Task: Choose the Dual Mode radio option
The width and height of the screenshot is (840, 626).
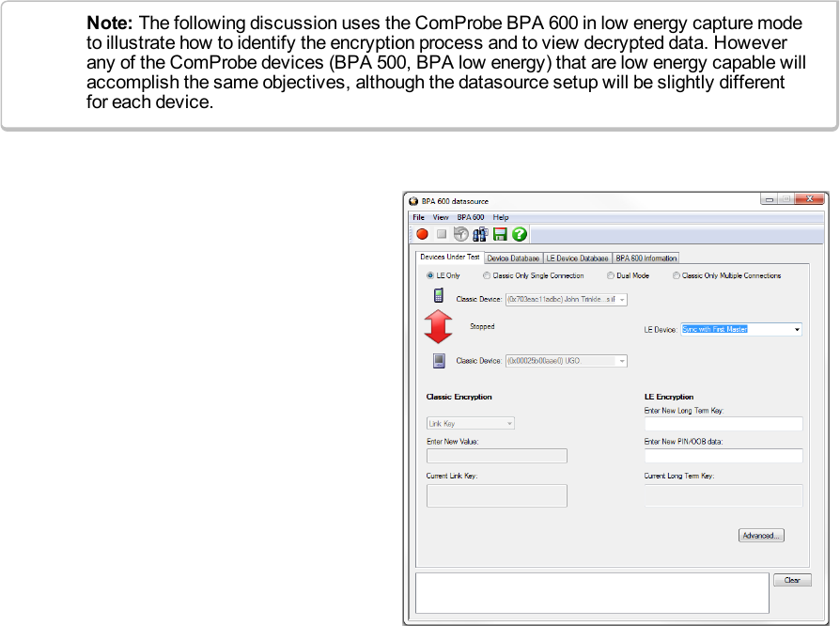Action: 611,275
